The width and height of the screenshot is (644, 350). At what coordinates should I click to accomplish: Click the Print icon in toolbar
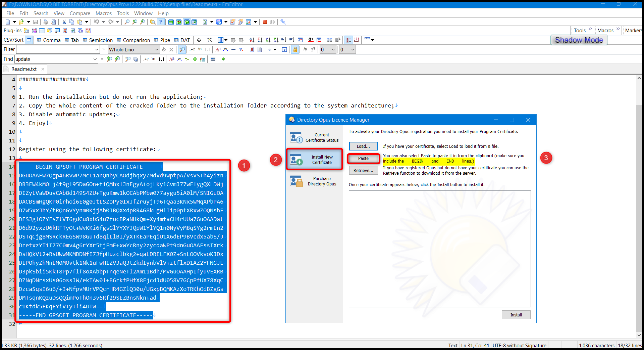pyautogui.click(x=46, y=22)
